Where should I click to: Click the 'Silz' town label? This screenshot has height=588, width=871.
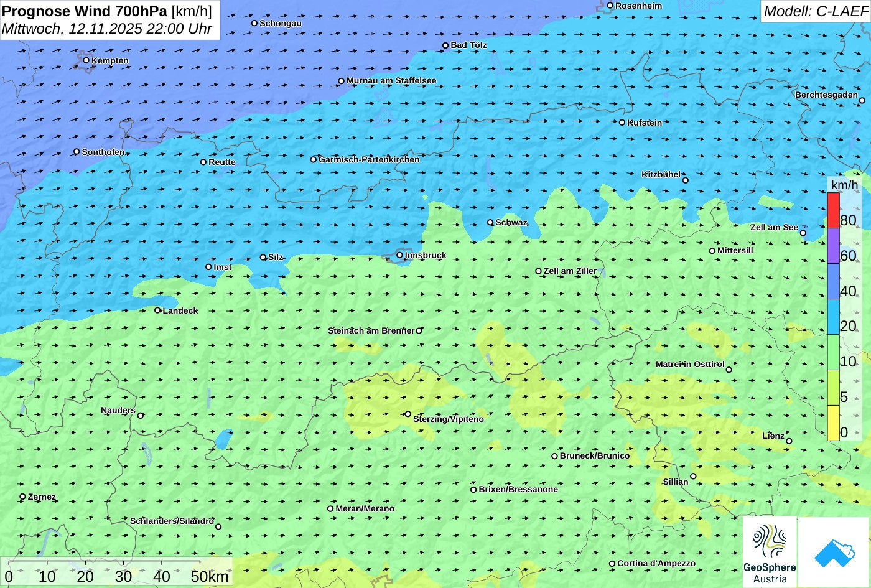click(x=276, y=257)
